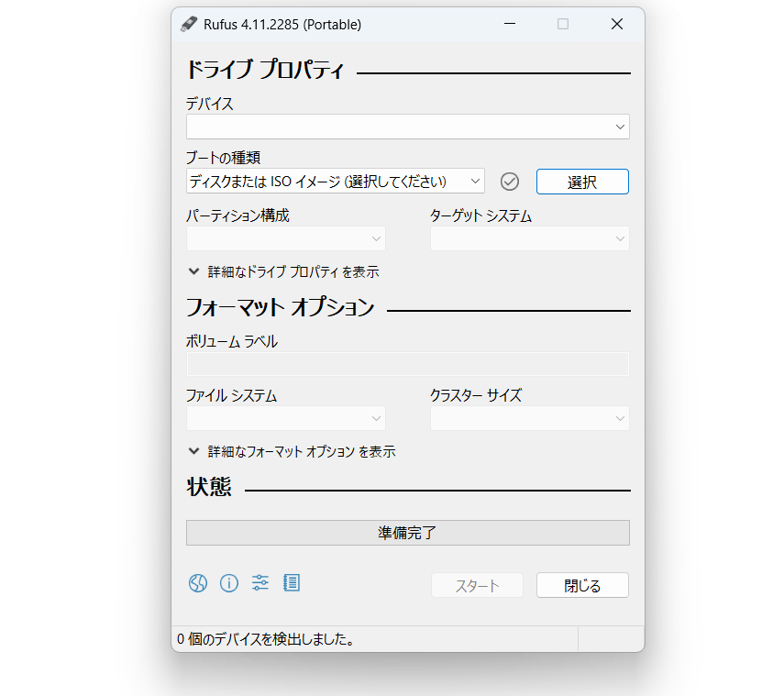Minimize the Rufus window
Screen dimensions: 784x696
pyautogui.click(x=510, y=25)
